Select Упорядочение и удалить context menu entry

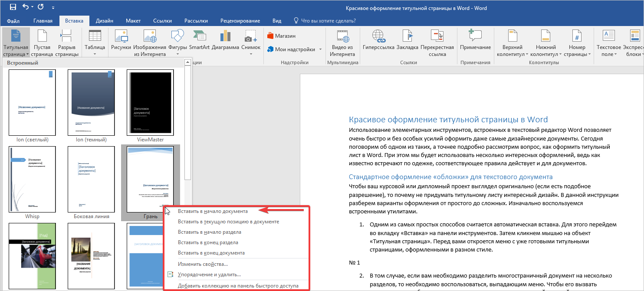coord(209,275)
